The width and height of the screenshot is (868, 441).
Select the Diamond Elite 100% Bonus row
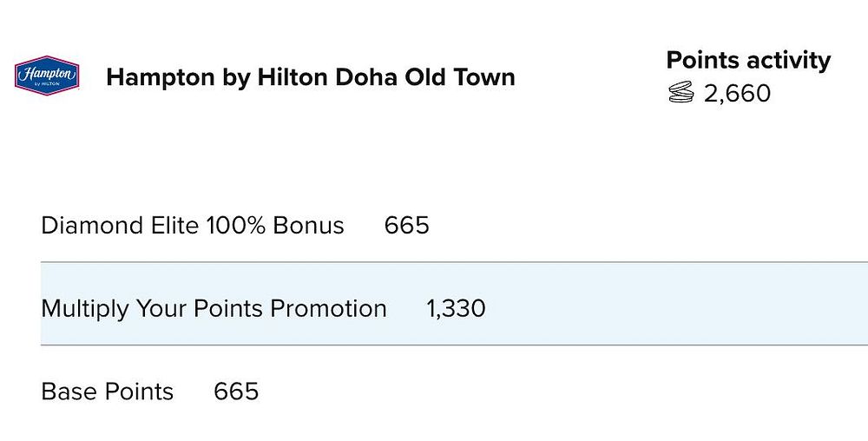454,226
